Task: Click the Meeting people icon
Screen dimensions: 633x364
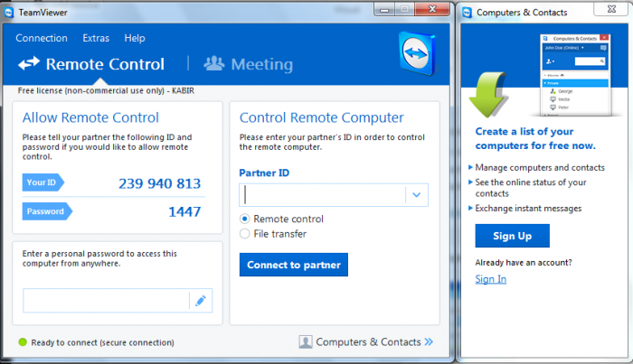Action: coord(213,64)
